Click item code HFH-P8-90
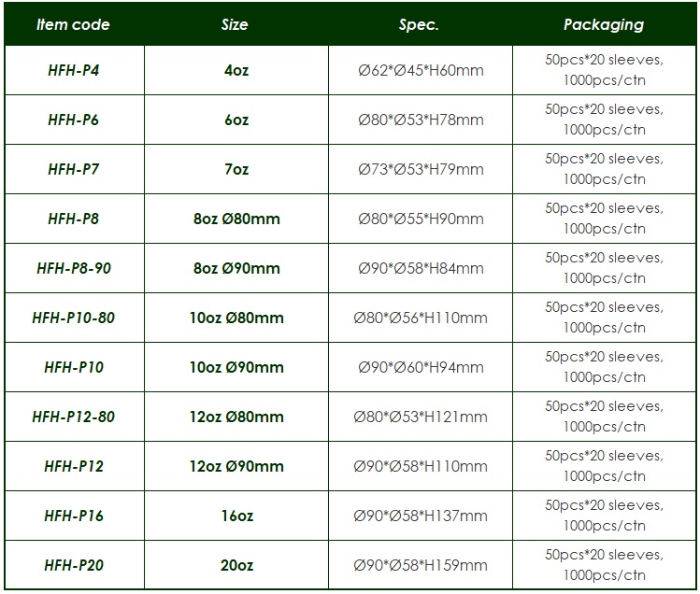The height and width of the screenshot is (594, 700). (74, 268)
